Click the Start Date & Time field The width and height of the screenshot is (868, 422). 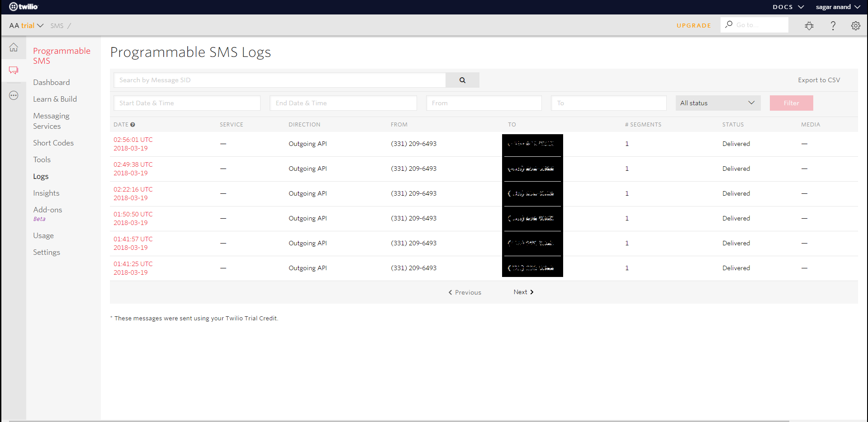pyautogui.click(x=187, y=103)
